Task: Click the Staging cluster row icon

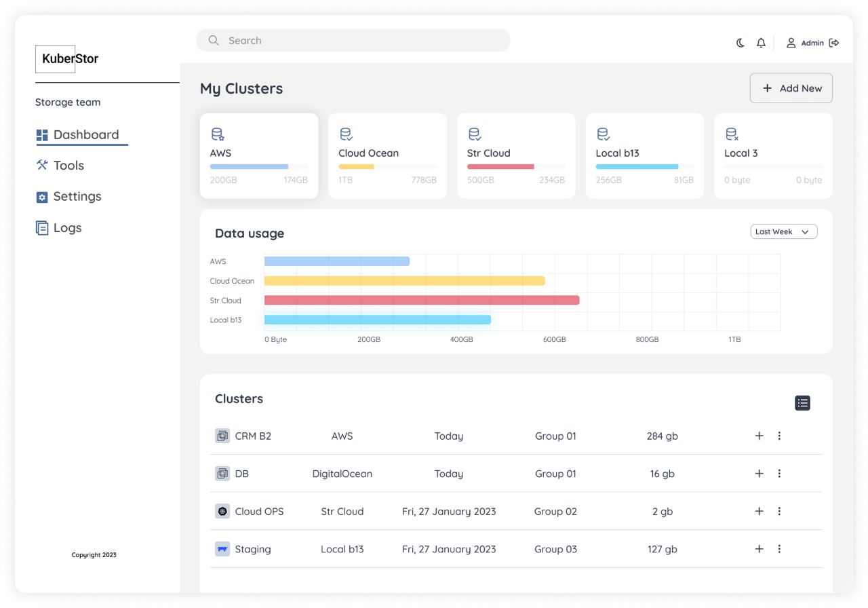Action: [x=222, y=549]
